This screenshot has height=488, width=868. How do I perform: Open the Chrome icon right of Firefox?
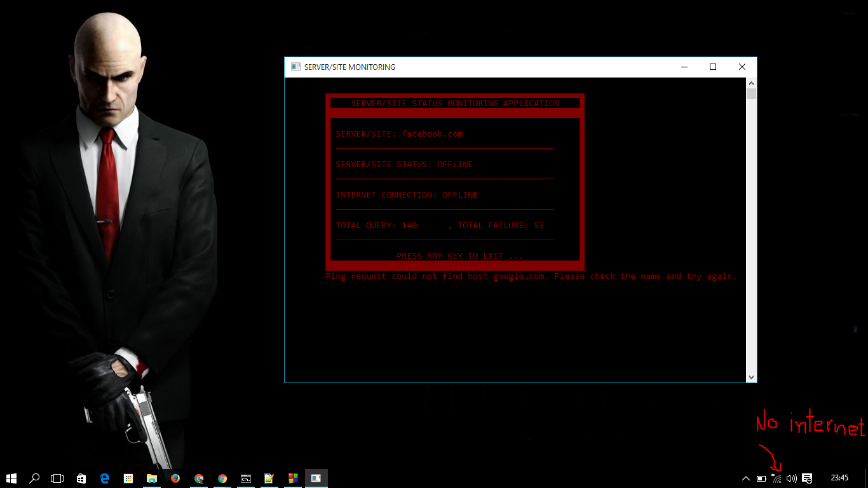tap(199, 478)
